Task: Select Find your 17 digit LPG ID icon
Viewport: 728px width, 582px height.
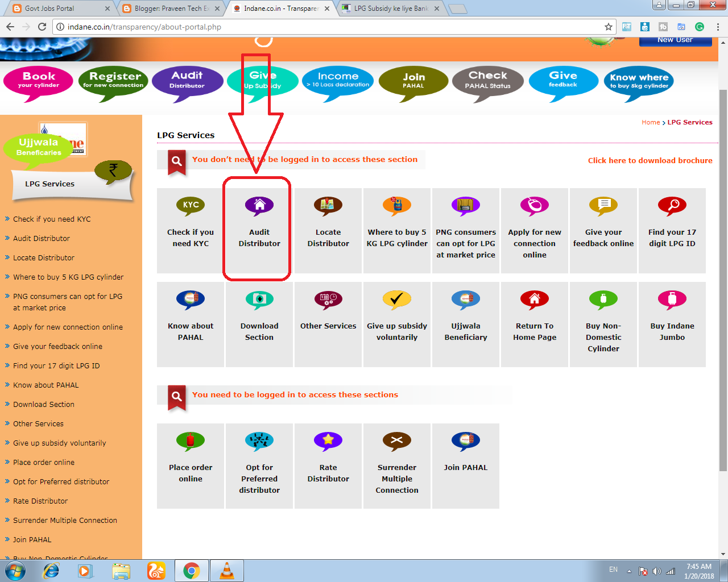Action: (672, 206)
